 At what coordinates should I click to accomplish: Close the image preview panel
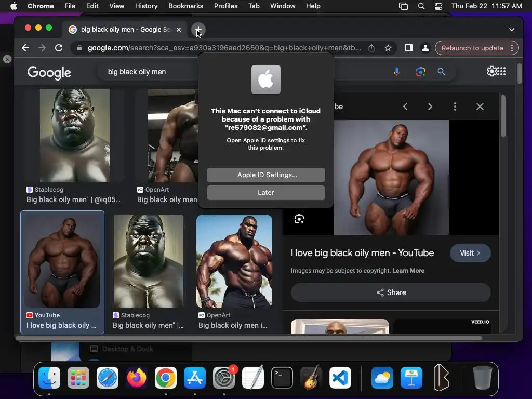click(480, 107)
